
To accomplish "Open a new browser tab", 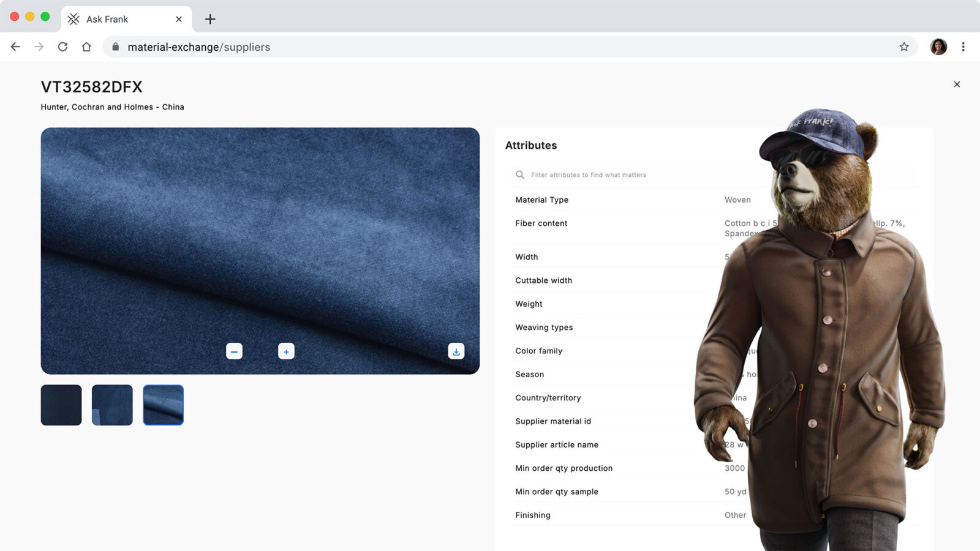I will [210, 20].
